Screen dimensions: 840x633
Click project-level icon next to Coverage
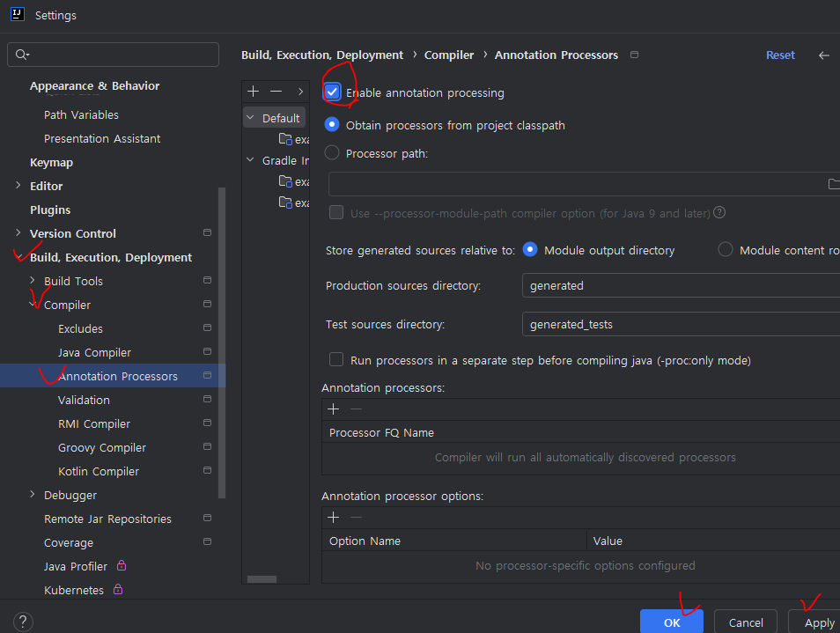(x=207, y=541)
